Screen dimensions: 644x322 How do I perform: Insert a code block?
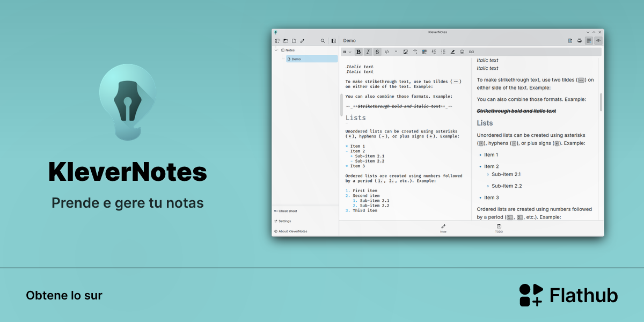coord(387,52)
